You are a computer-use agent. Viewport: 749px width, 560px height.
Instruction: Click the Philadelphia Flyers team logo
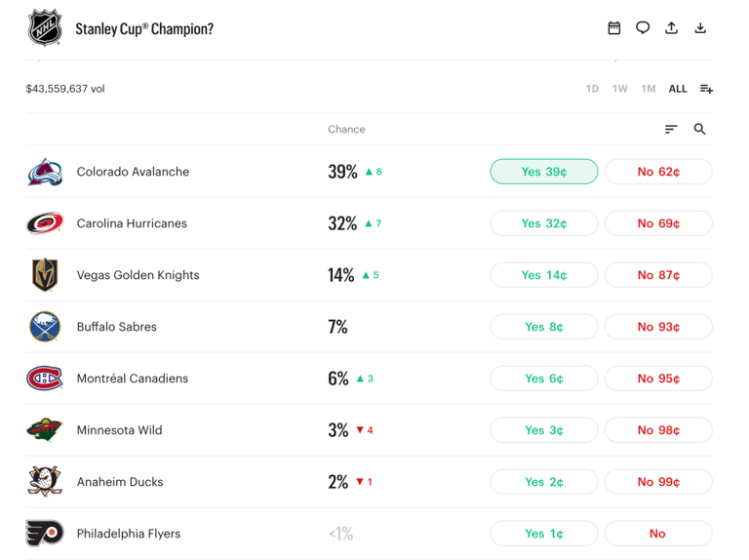[45, 534]
